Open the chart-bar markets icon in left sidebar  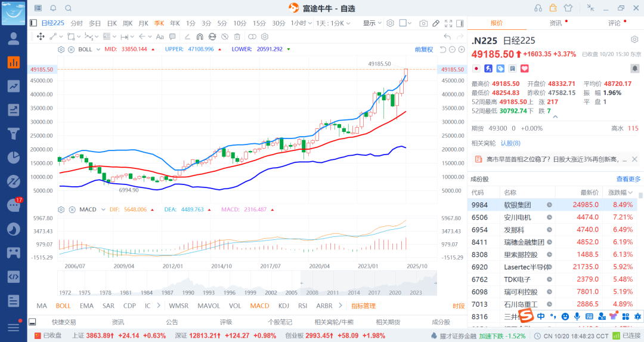pyautogui.click(x=13, y=62)
